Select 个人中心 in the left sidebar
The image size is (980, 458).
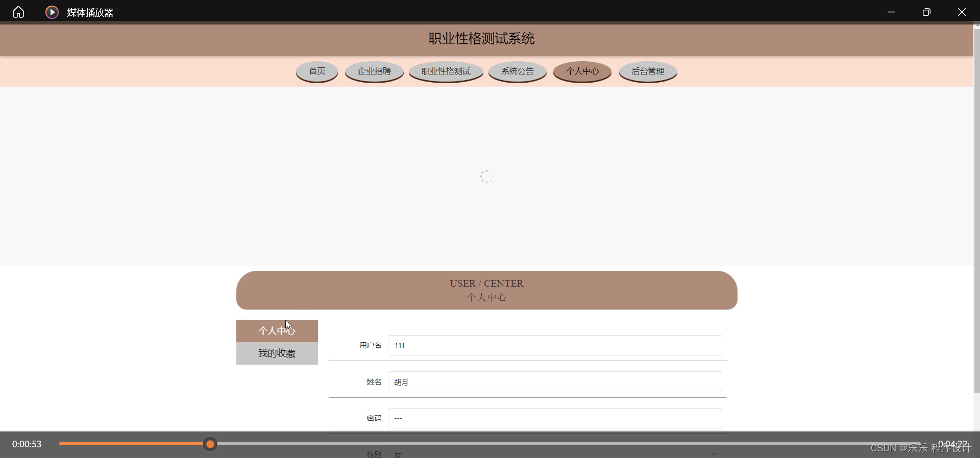[x=277, y=331]
